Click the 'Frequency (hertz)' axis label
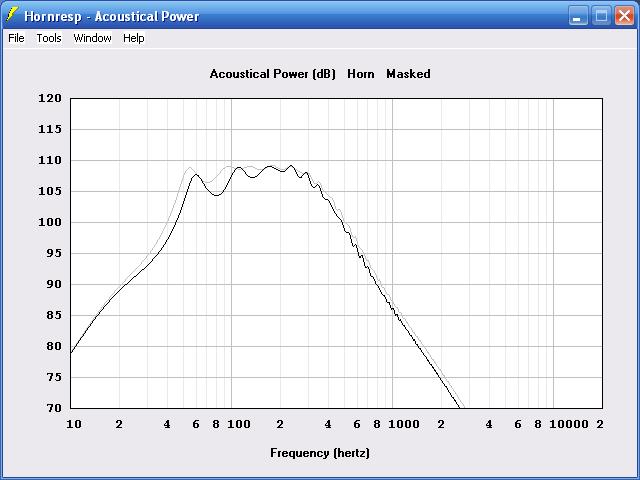 320,453
